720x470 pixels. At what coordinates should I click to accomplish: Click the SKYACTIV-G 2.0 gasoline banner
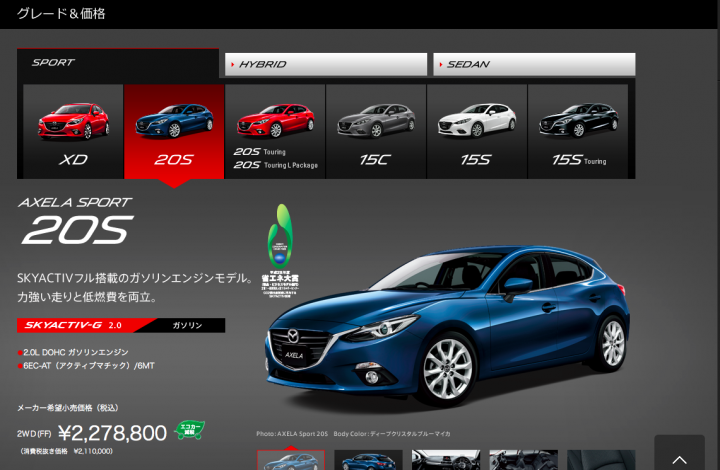tap(121, 325)
